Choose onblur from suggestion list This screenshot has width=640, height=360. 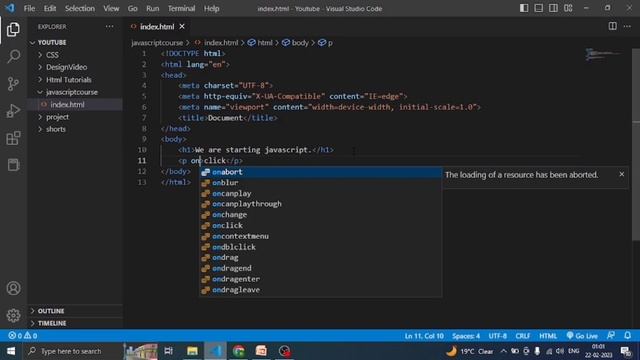point(320,182)
